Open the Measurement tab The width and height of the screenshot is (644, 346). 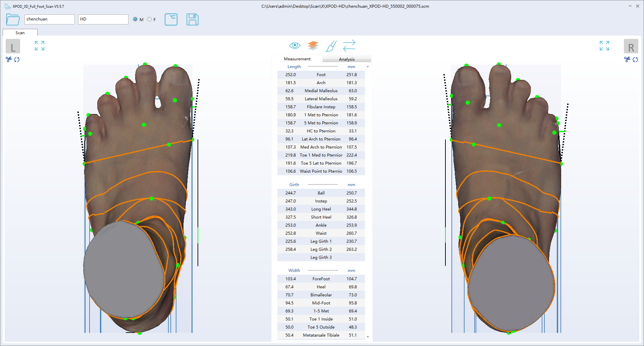297,59
